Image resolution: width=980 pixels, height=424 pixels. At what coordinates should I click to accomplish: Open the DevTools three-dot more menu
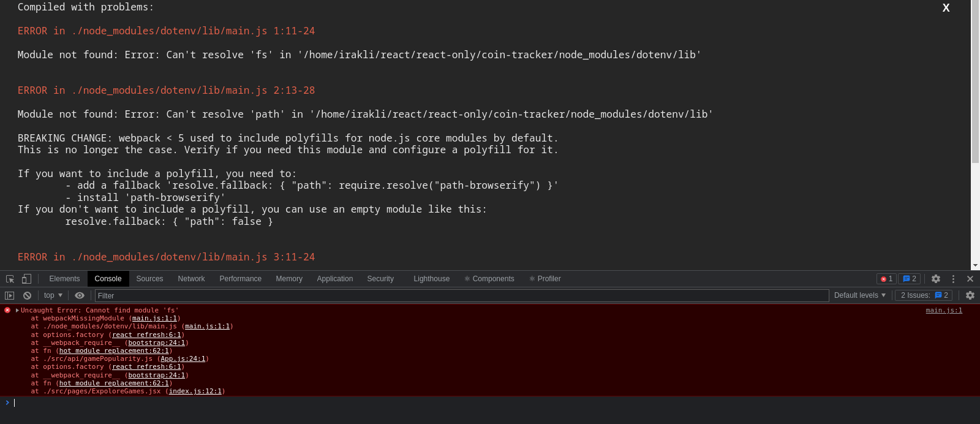pos(953,279)
